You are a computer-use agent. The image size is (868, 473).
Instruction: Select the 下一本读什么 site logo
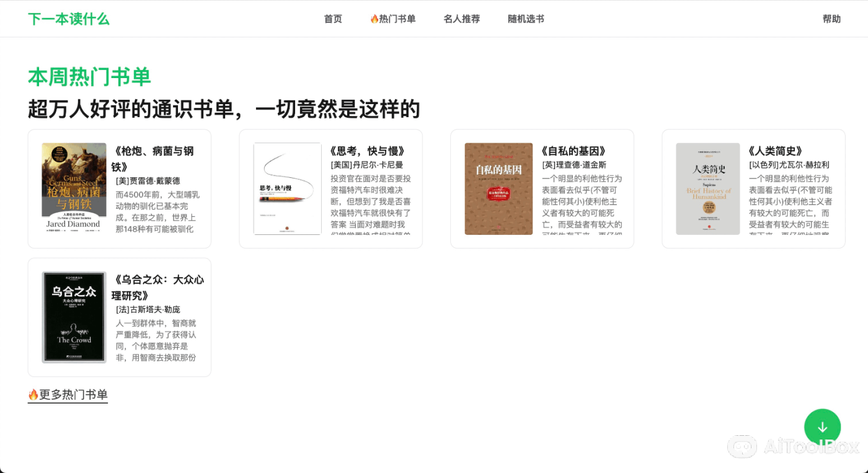(x=68, y=18)
